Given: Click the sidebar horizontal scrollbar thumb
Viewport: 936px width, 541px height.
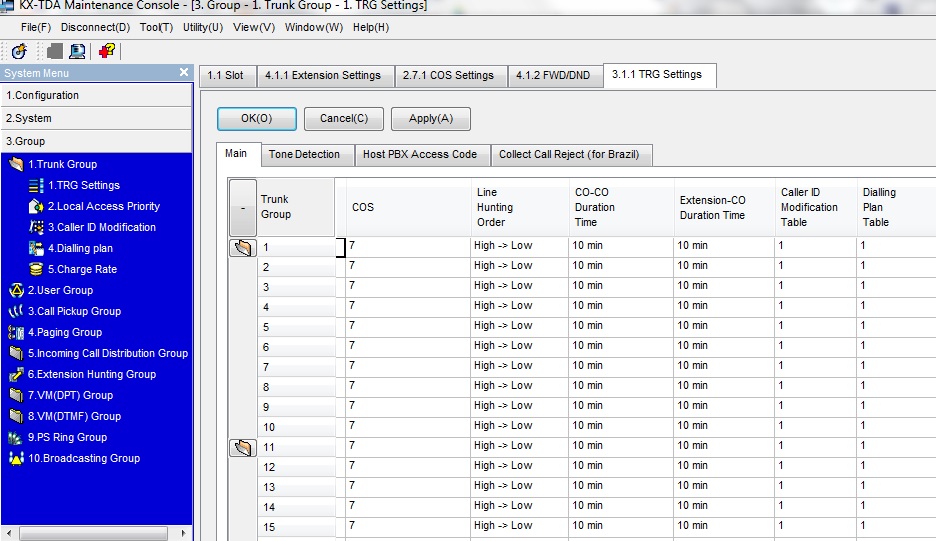Looking at the screenshot, I should click(93, 533).
